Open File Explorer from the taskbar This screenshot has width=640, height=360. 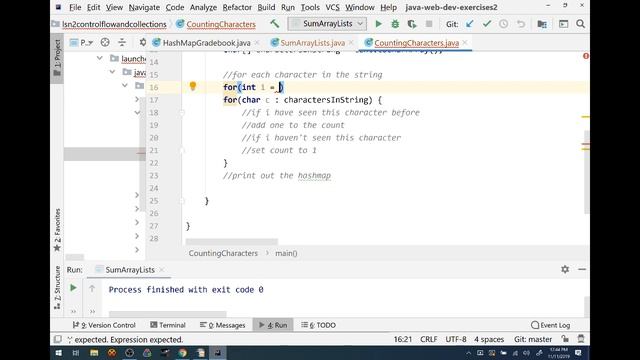point(94,353)
